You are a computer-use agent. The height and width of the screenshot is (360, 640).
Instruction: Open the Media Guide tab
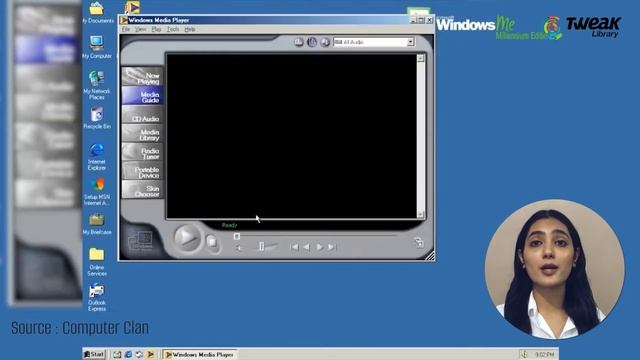tap(142, 96)
